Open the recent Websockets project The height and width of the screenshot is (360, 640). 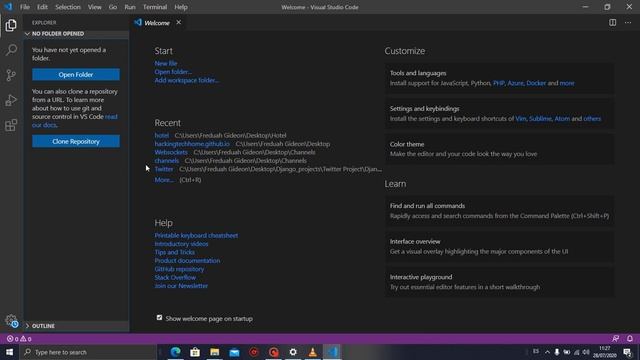click(x=171, y=152)
